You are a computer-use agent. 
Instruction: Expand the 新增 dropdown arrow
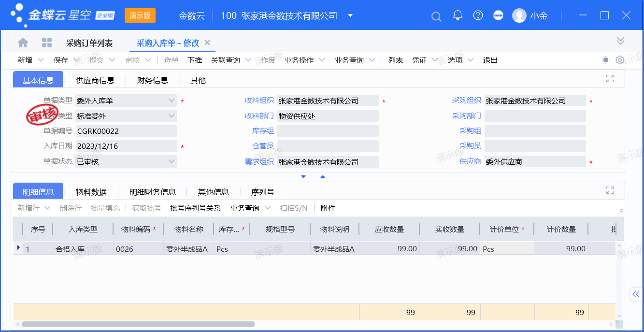[41, 60]
